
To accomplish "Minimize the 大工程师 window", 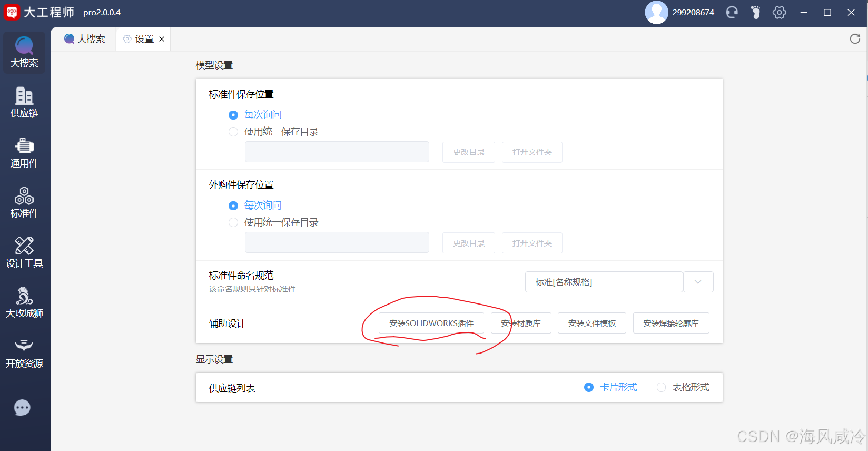I will click(804, 12).
